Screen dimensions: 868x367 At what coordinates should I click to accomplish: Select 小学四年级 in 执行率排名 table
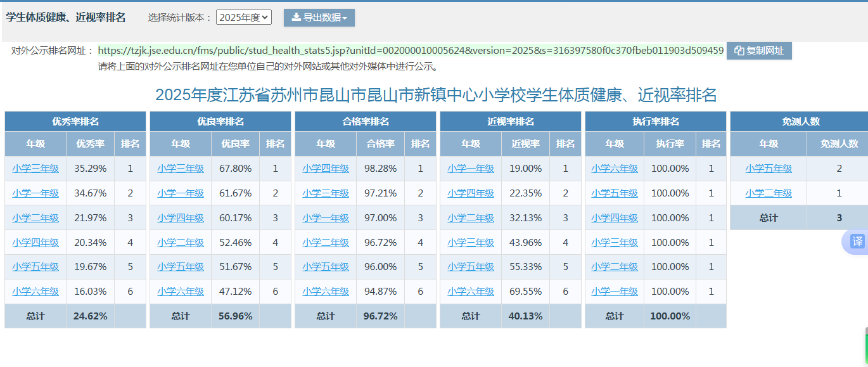tap(615, 218)
